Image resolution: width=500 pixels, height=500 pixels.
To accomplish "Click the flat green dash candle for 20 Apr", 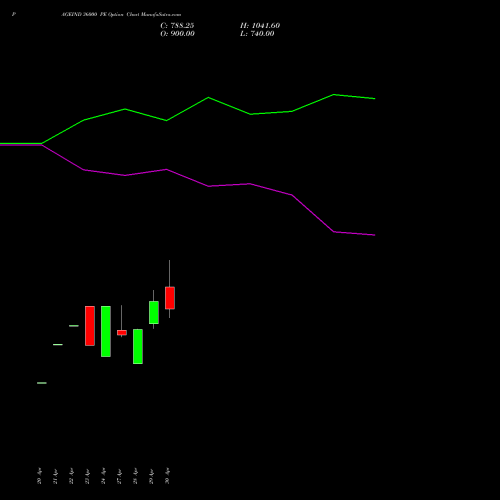I will 42,383.
